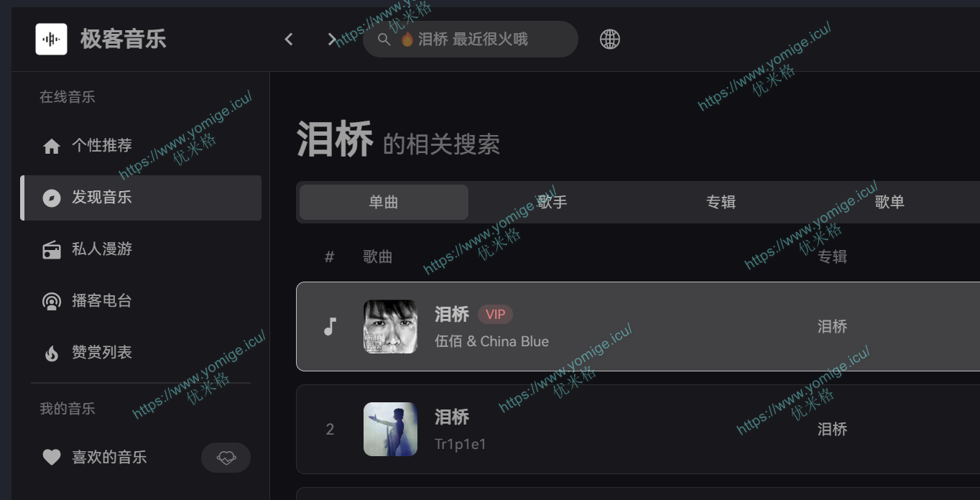Open the Tr1p1e1 泪桥 album cover thumbnail
Screen dimensions: 980x500
(x=390, y=429)
